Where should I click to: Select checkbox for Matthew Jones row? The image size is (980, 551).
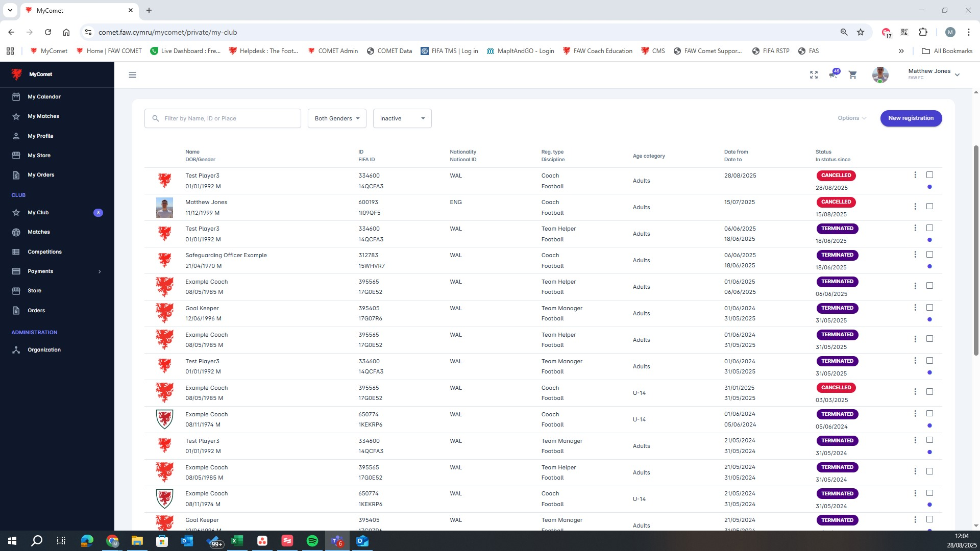[929, 207]
